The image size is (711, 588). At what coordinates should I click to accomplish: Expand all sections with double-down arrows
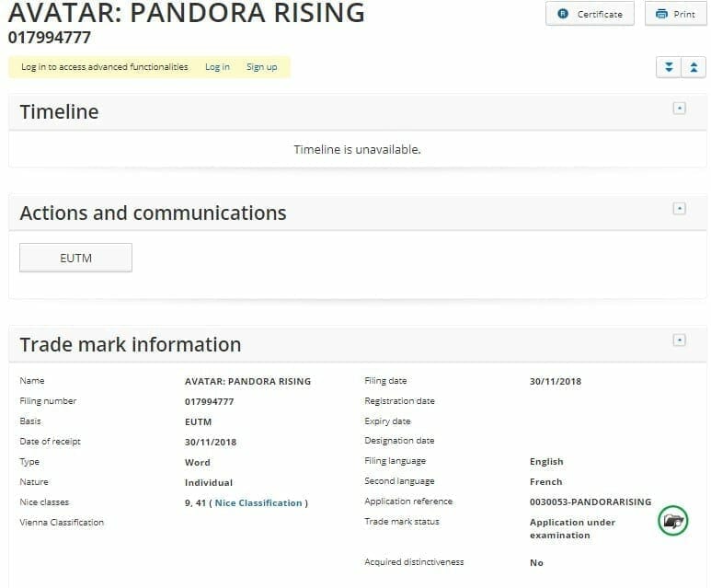pos(668,67)
